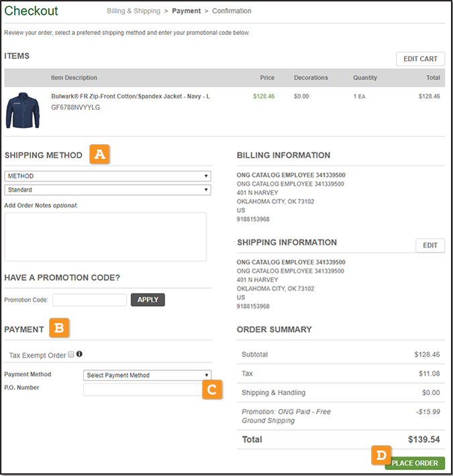Click orange callout marker B
This screenshot has height=476, width=453.
tap(59, 329)
